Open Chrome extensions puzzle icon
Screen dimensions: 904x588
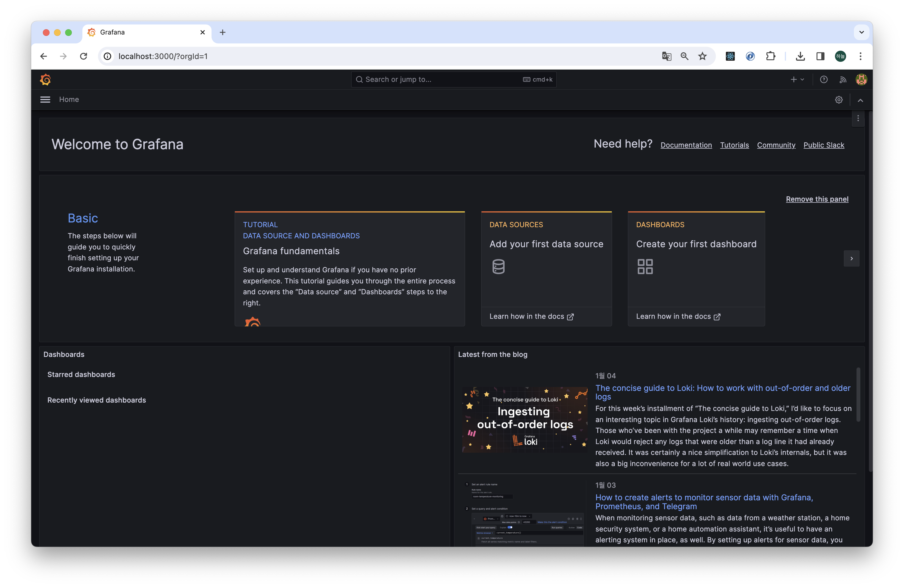tap(770, 56)
